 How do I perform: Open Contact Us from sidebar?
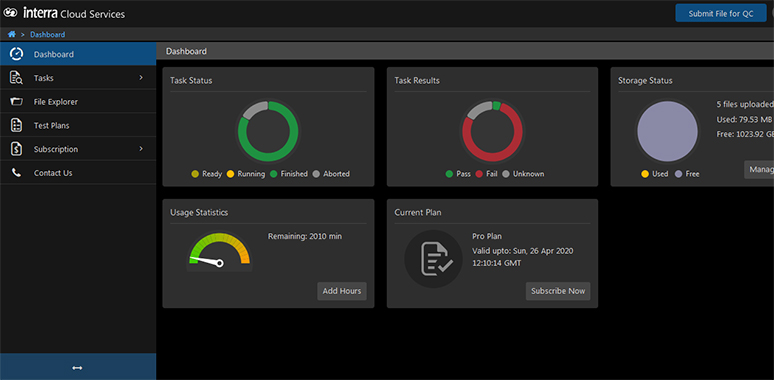pos(78,173)
